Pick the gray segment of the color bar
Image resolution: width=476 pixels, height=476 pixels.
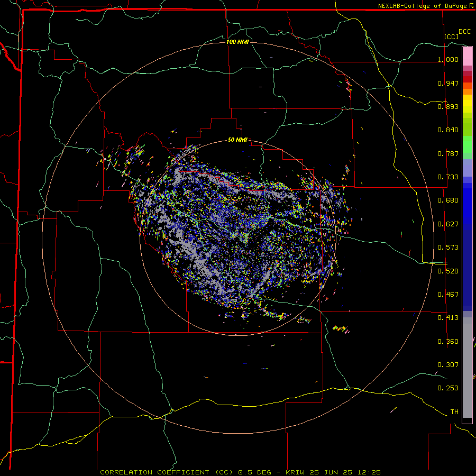(x=467, y=368)
